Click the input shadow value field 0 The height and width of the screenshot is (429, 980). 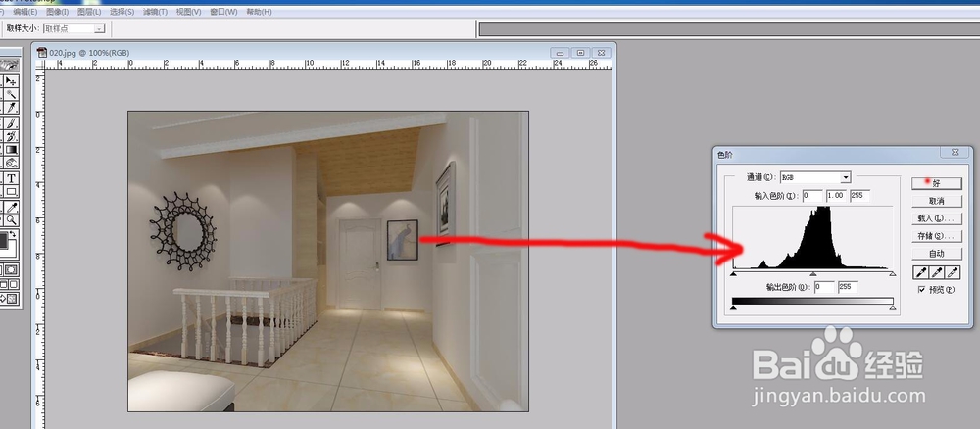811,196
